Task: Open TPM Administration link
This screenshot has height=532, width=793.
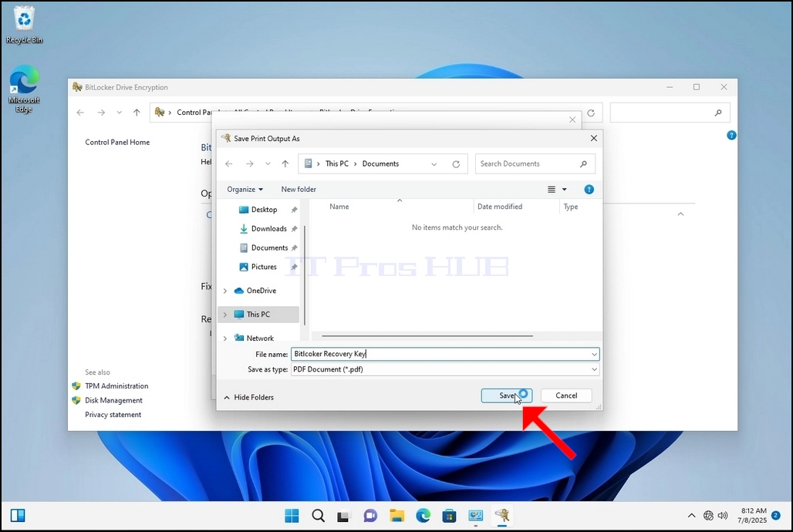Action: pyautogui.click(x=116, y=386)
